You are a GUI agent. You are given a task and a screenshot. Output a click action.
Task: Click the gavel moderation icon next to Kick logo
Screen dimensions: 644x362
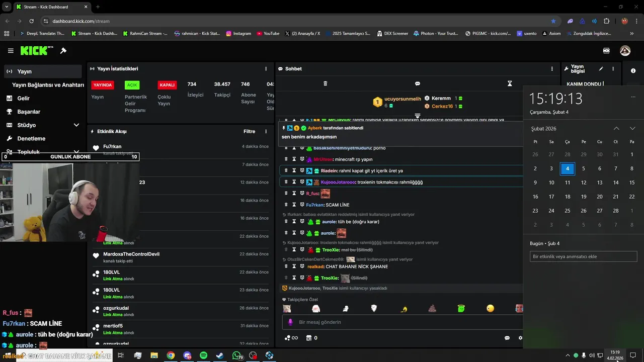point(63,51)
